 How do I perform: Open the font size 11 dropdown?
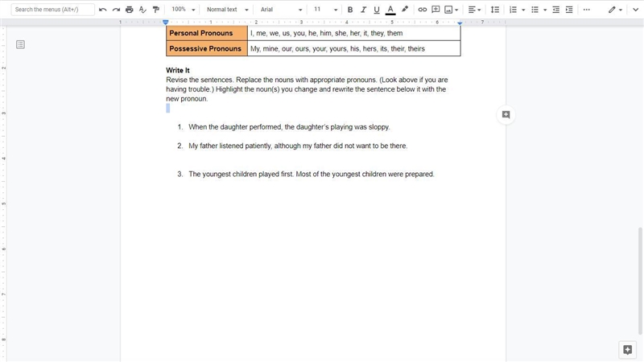pyautogui.click(x=326, y=10)
